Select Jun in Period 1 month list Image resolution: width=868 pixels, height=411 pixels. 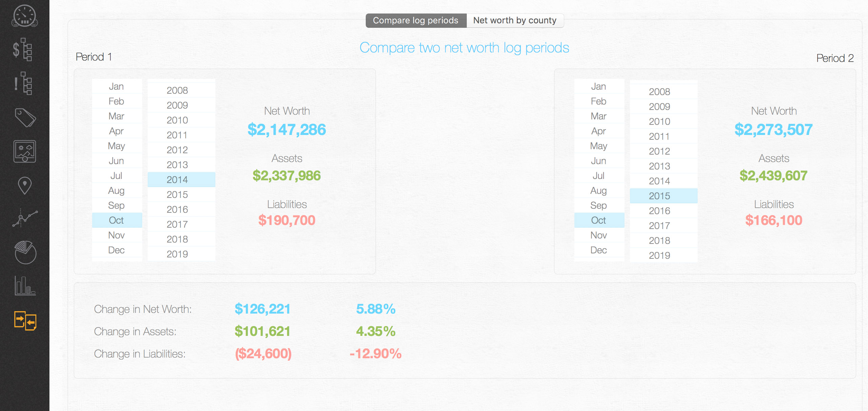117,161
